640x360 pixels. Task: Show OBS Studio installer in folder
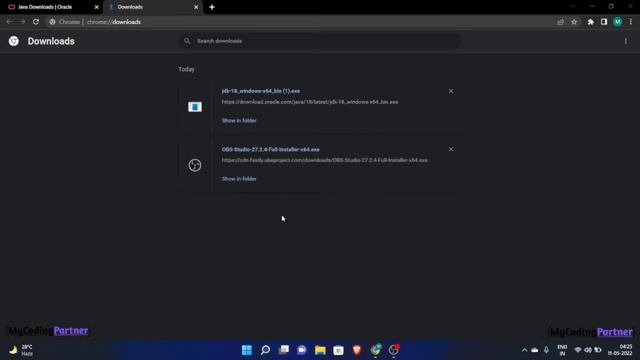[239, 179]
